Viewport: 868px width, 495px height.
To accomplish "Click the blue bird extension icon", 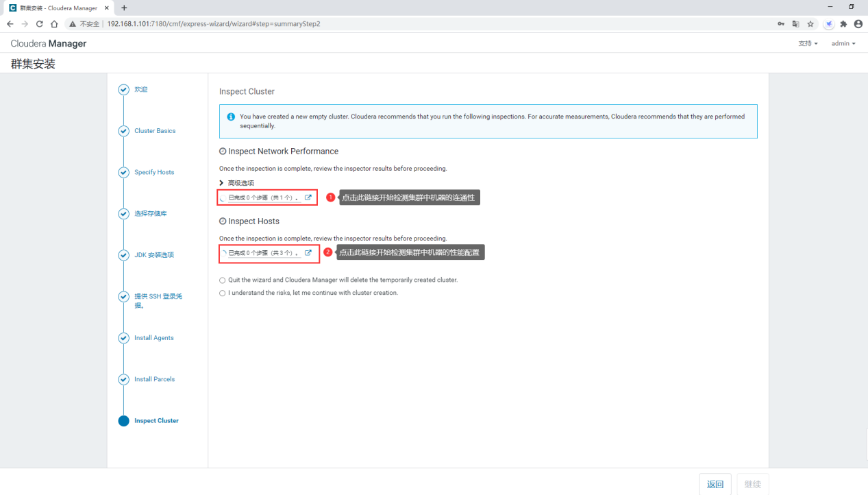I will pyautogui.click(x=829, y=23).
